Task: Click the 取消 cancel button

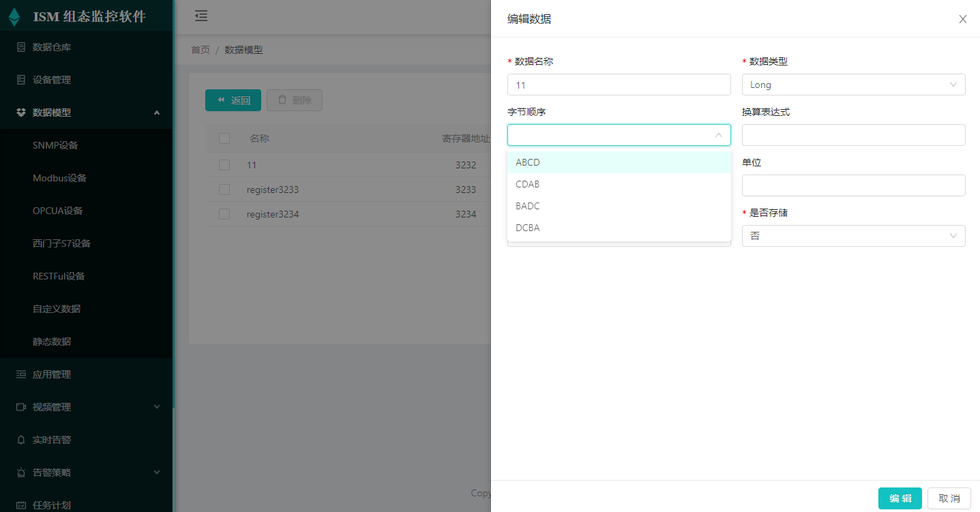Action: pyautogui.click(x=949, y=498)
